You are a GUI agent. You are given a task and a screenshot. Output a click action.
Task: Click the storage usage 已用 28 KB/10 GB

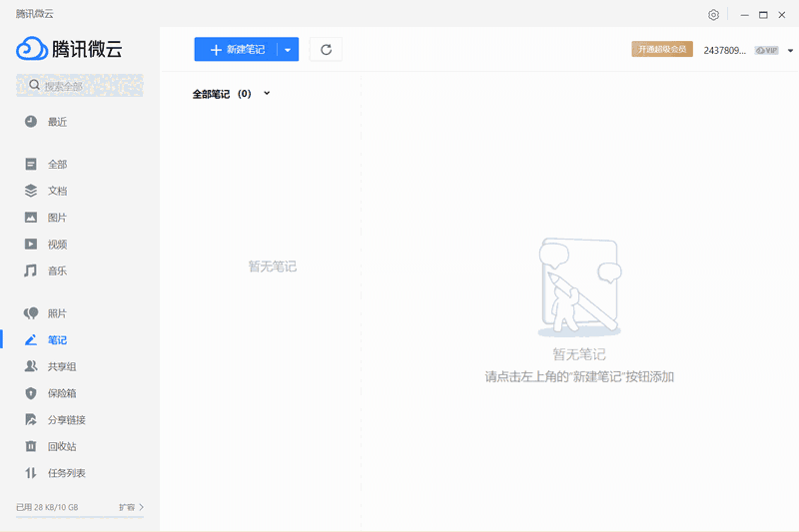pyautogui.click(x=47, y=507)
